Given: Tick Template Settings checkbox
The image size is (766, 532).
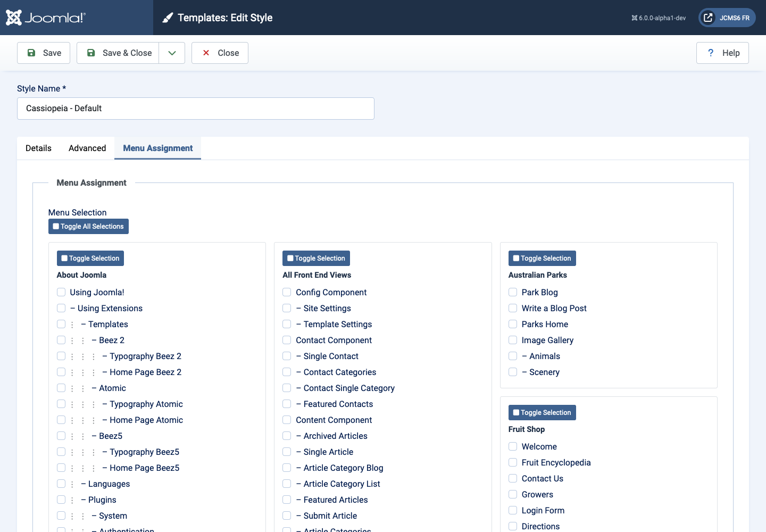Looking at the screenshot, I should [287, 324].
